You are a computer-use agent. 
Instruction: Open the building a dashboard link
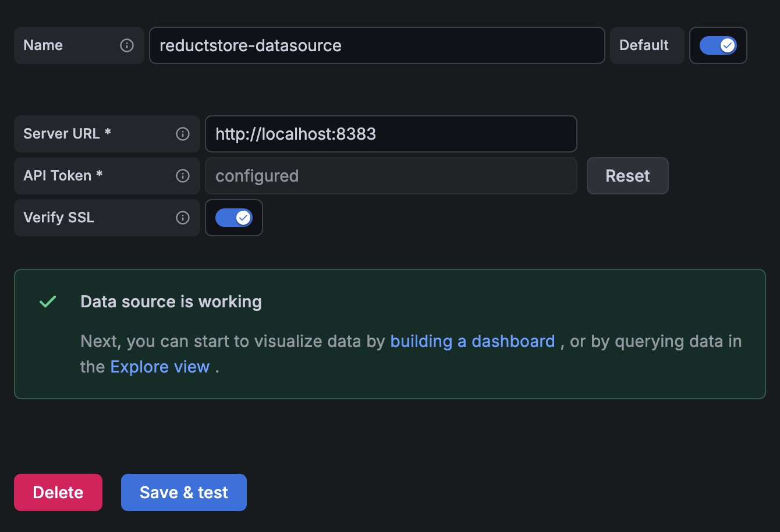[x=473, y=341]
